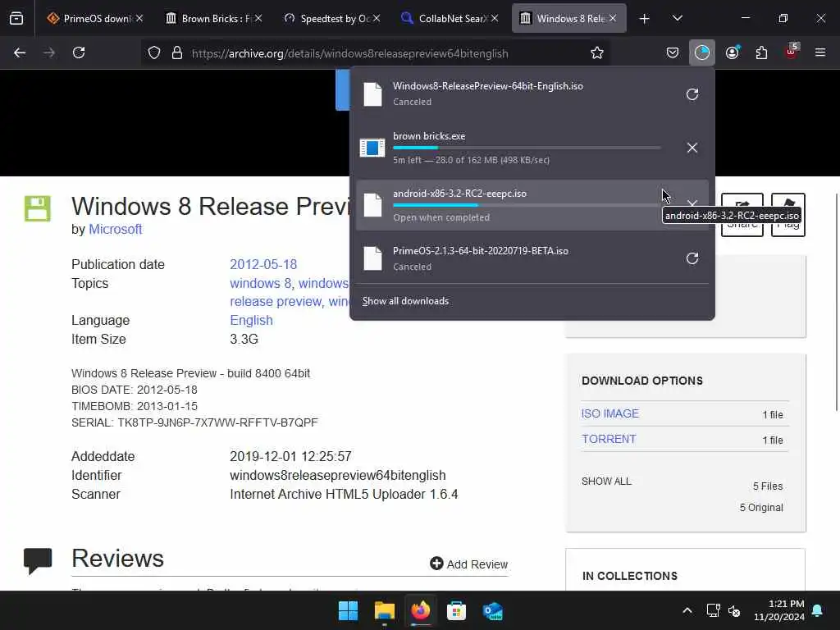Screen dimensions: 840x630
Task: Click the Reviews speech bubble icon
Action: (38, 561)
